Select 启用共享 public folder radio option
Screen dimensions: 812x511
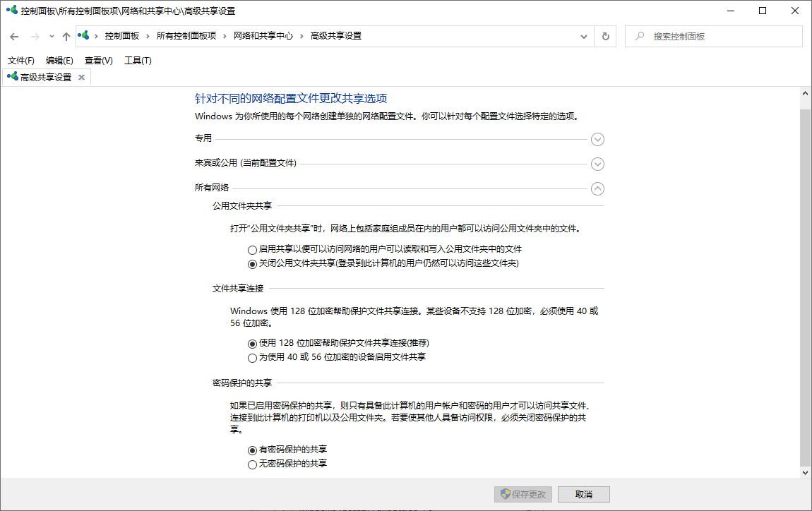coord(252,250)
